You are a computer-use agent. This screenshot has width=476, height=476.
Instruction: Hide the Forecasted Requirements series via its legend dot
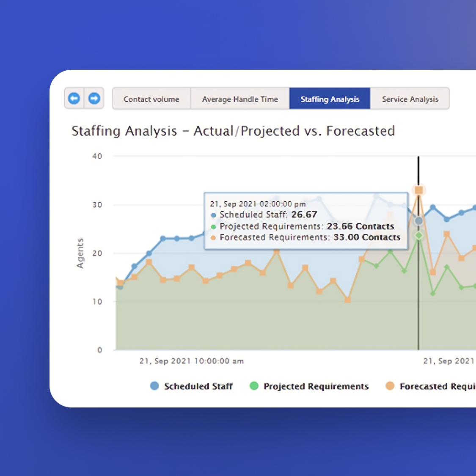click(x=390, y=386)
